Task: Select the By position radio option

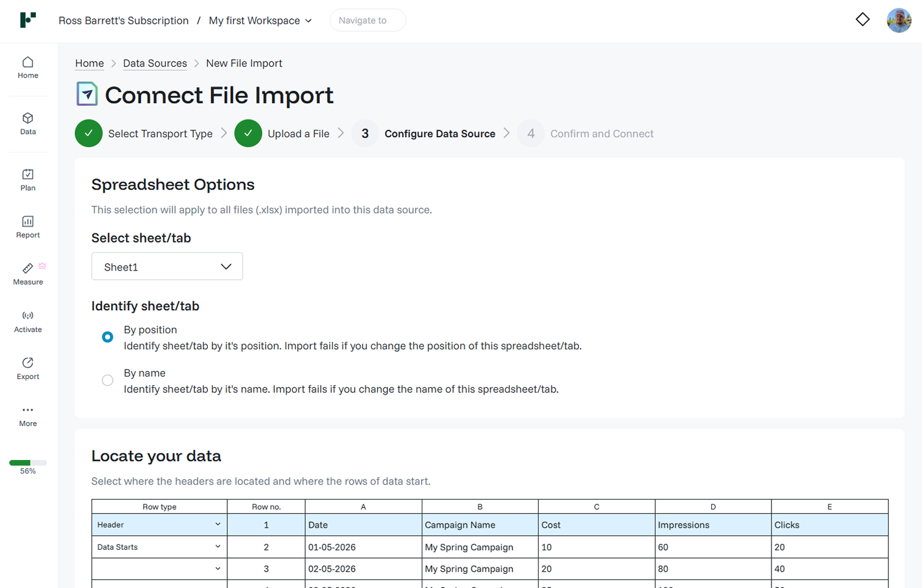Action: 107,337
